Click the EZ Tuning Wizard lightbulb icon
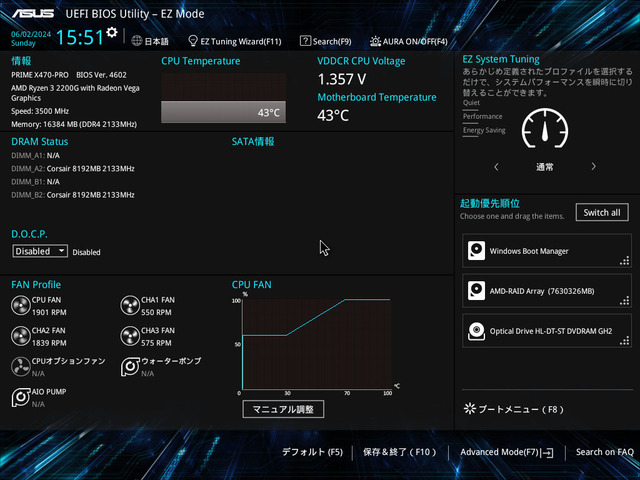This screenshot has height=480, width=640. pyautogui.click(x=193, y=41)
